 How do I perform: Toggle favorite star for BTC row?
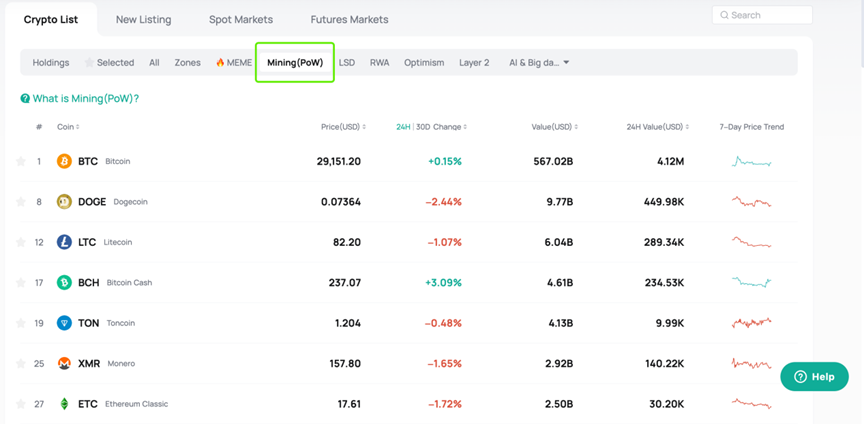(x=20, y=161)
